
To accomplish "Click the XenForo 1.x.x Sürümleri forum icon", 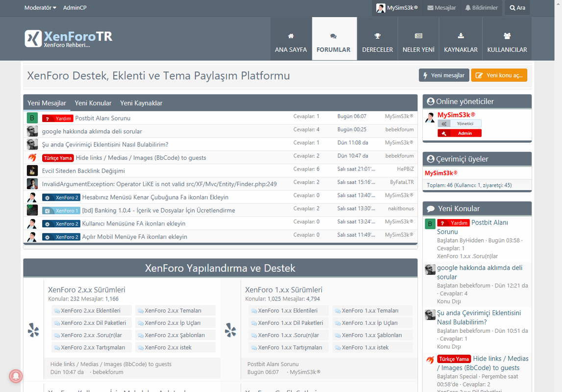I will tap(230, 330).
